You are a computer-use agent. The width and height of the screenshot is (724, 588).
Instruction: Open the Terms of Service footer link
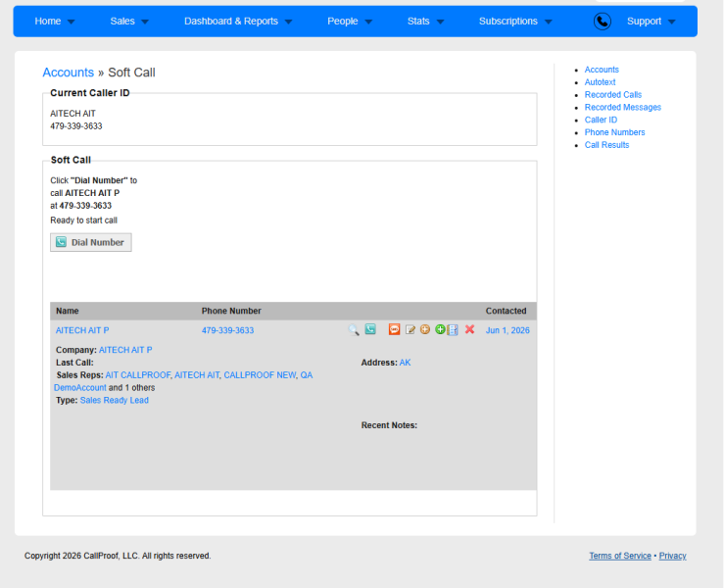[x=619, y=556]
